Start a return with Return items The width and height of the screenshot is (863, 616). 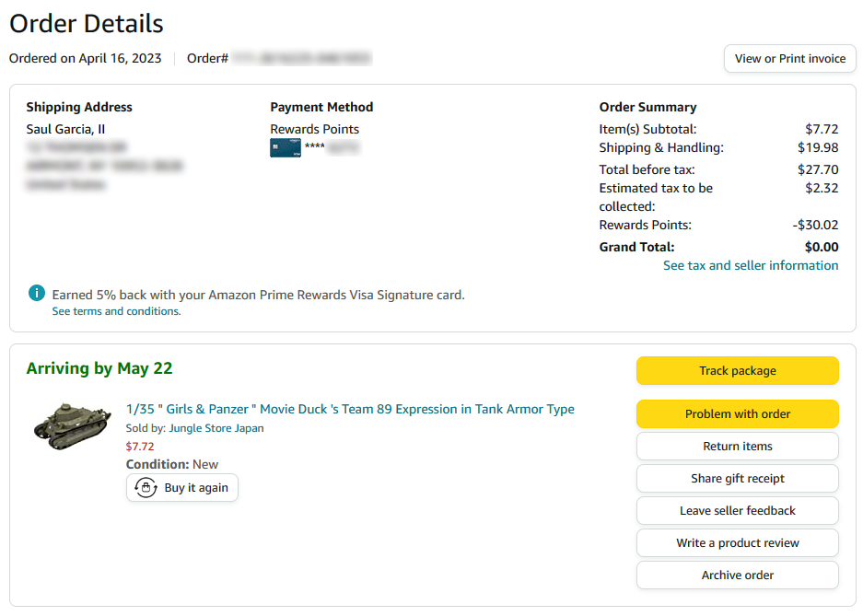click(737, 447)
